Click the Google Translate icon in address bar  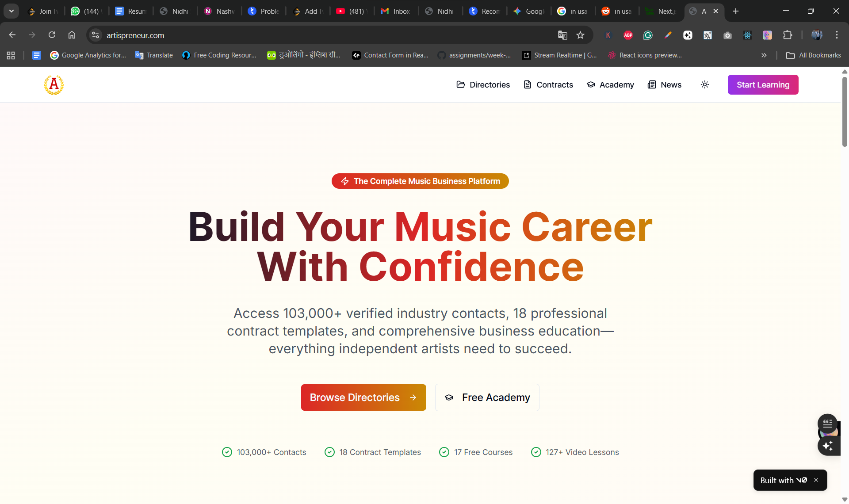562,35
